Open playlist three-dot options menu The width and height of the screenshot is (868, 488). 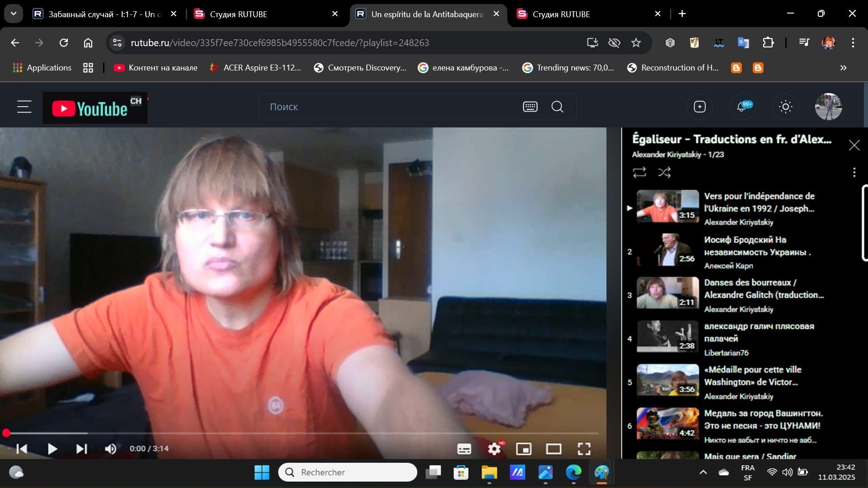854,172
